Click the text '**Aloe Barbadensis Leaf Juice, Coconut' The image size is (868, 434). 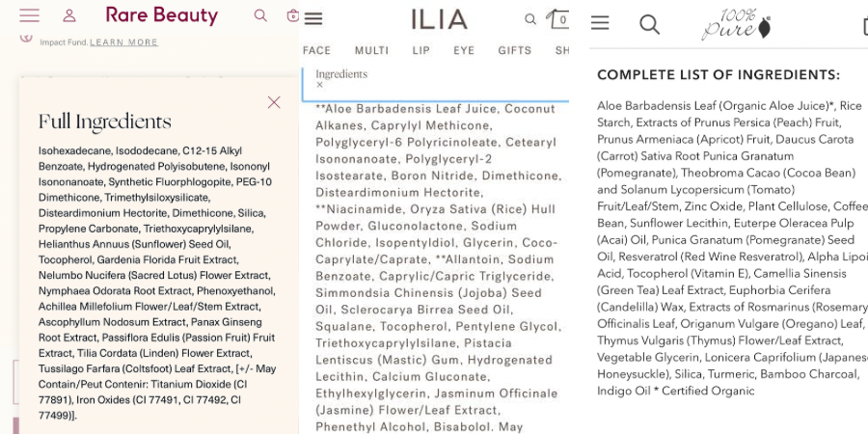point(435,108)
